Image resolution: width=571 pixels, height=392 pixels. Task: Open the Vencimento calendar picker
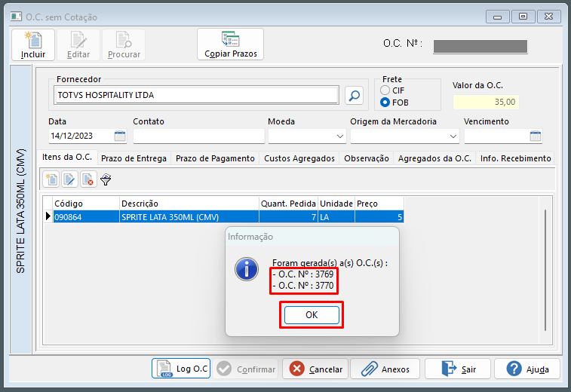pyautogui.click(x=536, y=136)
